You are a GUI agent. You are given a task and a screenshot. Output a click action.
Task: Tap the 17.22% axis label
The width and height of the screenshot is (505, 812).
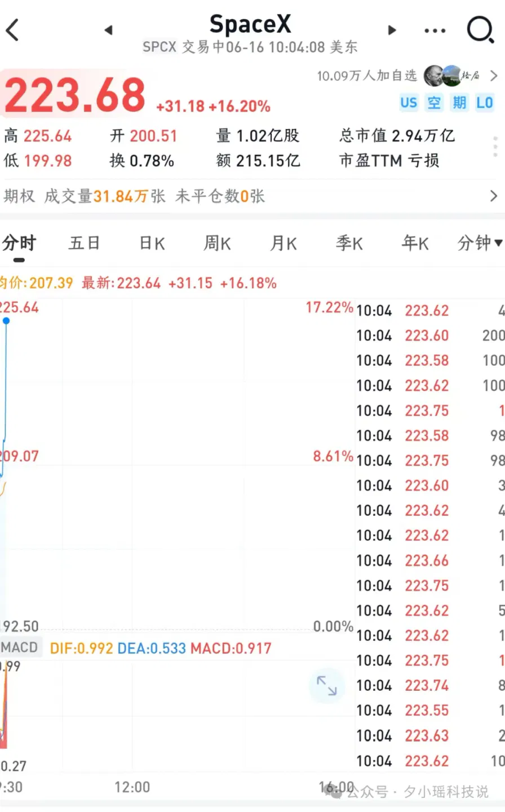coord(330,307)
